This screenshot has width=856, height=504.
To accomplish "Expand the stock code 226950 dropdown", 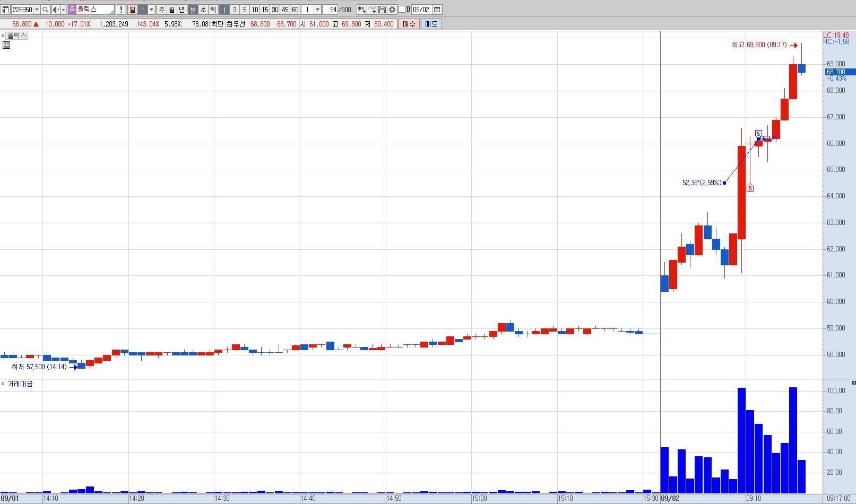I will (x=37, y=10).
